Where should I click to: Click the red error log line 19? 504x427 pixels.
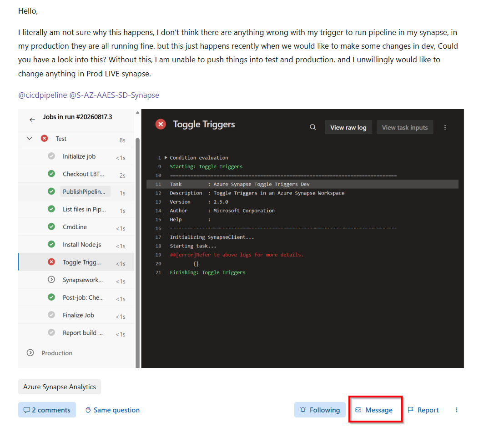tap(237, 255)
